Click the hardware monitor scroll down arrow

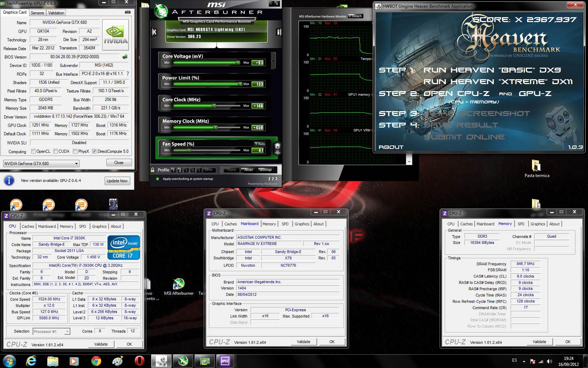[409, 162]
